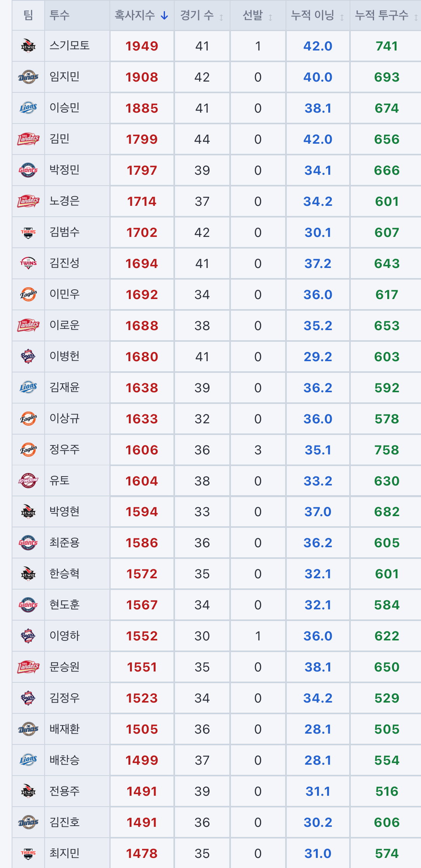
Task: Click the Eagles logo next to 이민우
Action: pos(28,294)
